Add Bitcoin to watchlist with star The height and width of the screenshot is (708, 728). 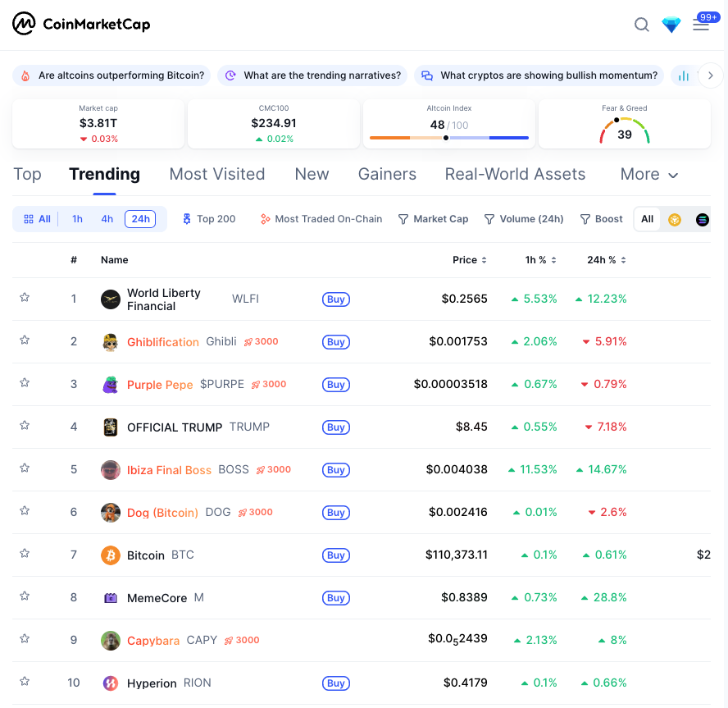click(x=25, y=553)
